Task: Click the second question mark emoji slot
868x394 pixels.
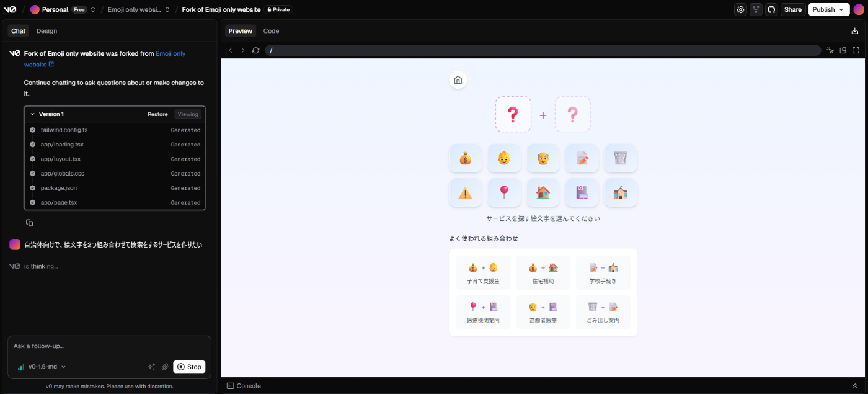Action: (x=572, y=114)
